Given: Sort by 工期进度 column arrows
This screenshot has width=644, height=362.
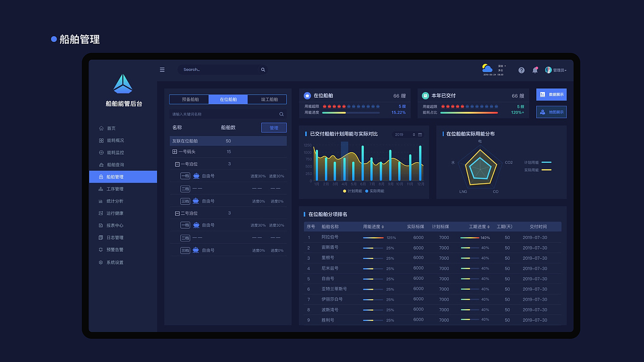Looking at the screenshot, I should (489, 227).
